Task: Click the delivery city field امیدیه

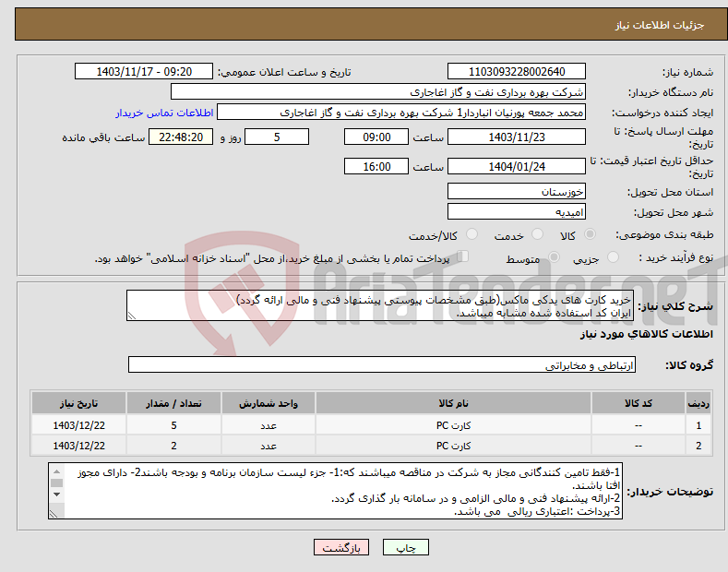Action: pos(517,211)
